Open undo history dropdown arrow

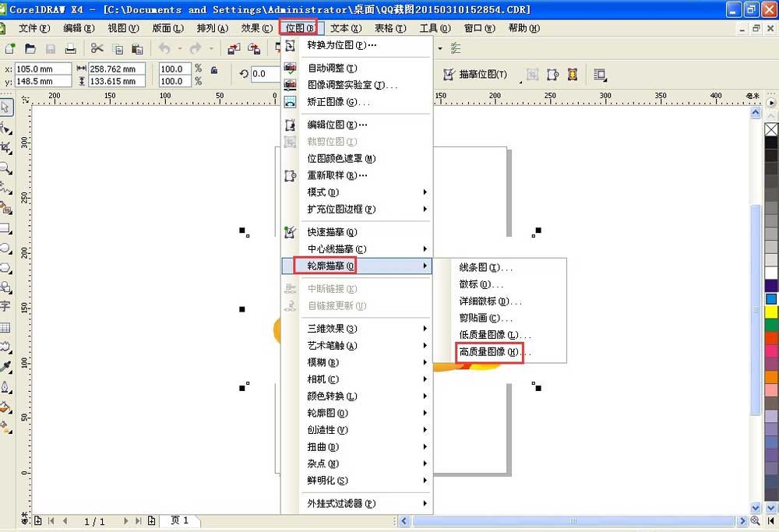[180, 48]
